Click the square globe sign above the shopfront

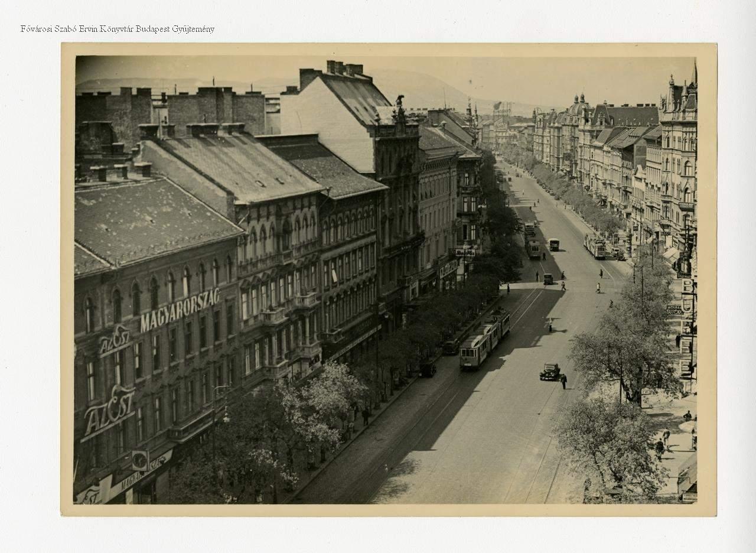(140, 460)
